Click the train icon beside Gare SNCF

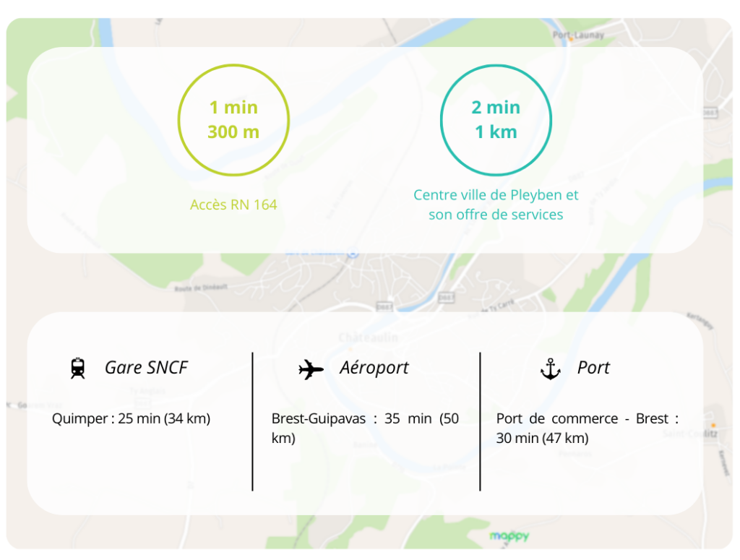[x=78, y=368]
